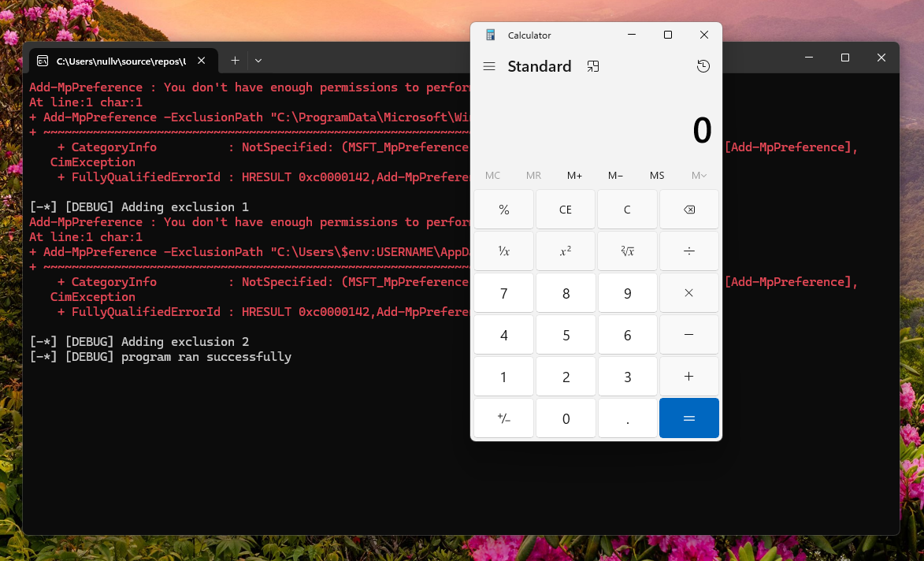This screenshot has height=561, width=924.
Task: Click the C clear key
Action: [x=627, y=210]
